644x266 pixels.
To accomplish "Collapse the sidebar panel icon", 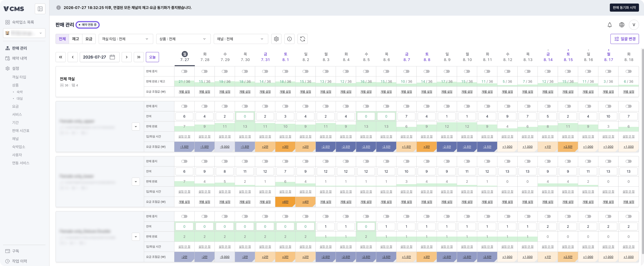I will pos(40,9).
